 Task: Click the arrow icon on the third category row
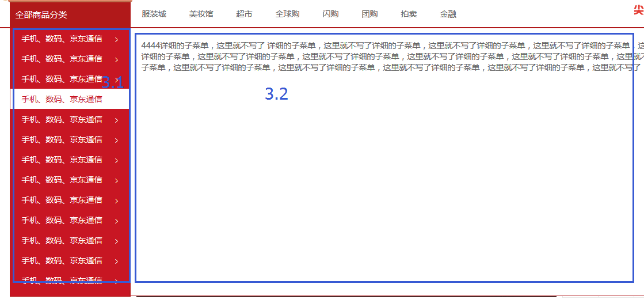pos(117,80)
